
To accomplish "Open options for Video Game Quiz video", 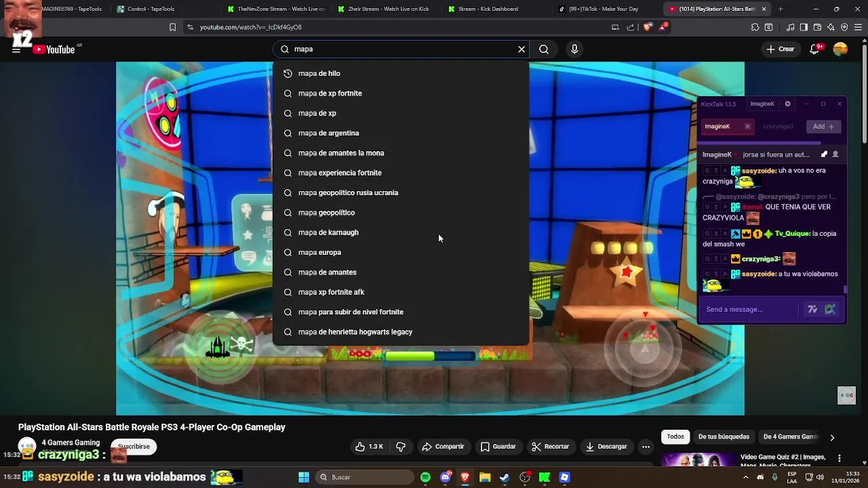I will point(840,458).
